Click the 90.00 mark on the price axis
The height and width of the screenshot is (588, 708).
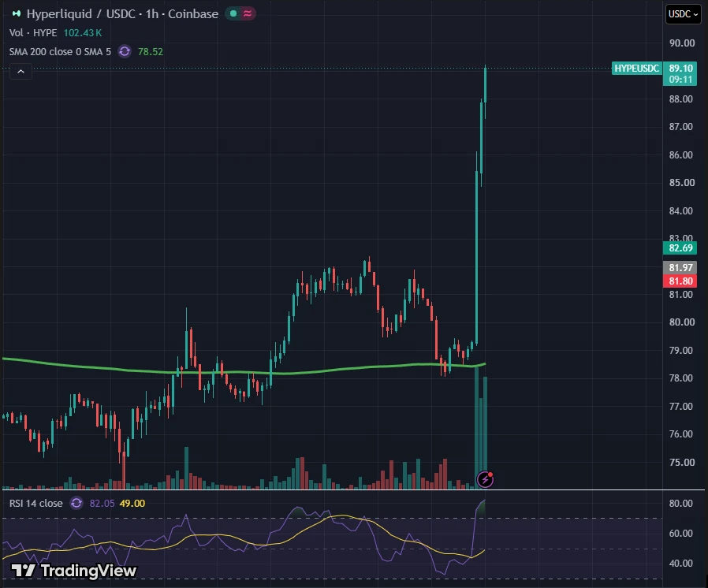(x=682, y=43)
